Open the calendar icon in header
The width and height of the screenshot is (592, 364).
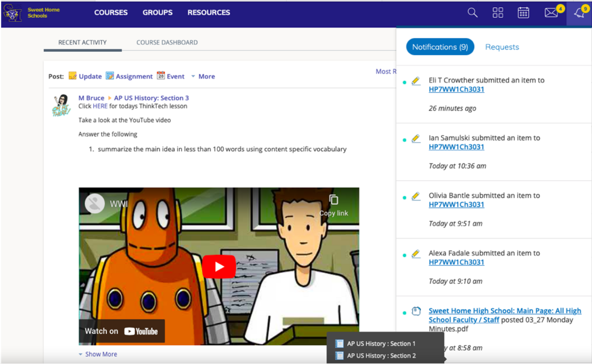point(523,13)
